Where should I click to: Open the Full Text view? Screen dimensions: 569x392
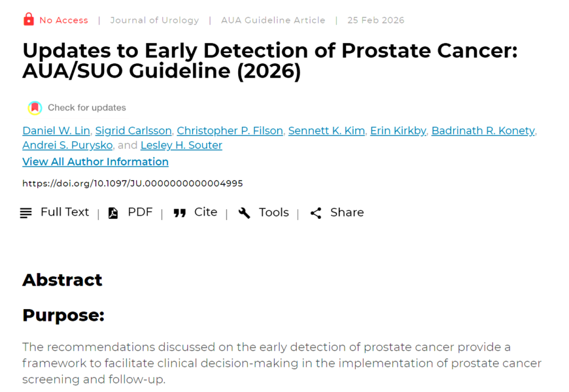coord(64,212)
